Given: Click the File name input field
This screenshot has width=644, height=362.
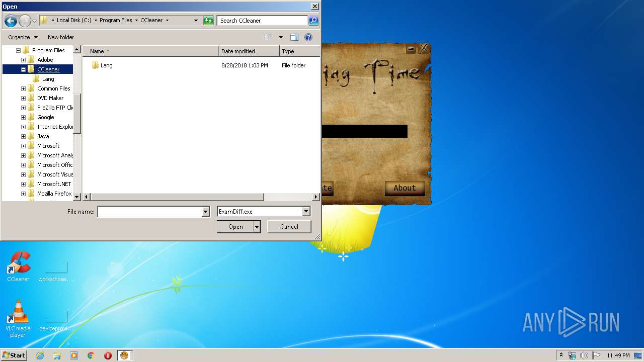Looking at the screenshot, I should 149,212.
